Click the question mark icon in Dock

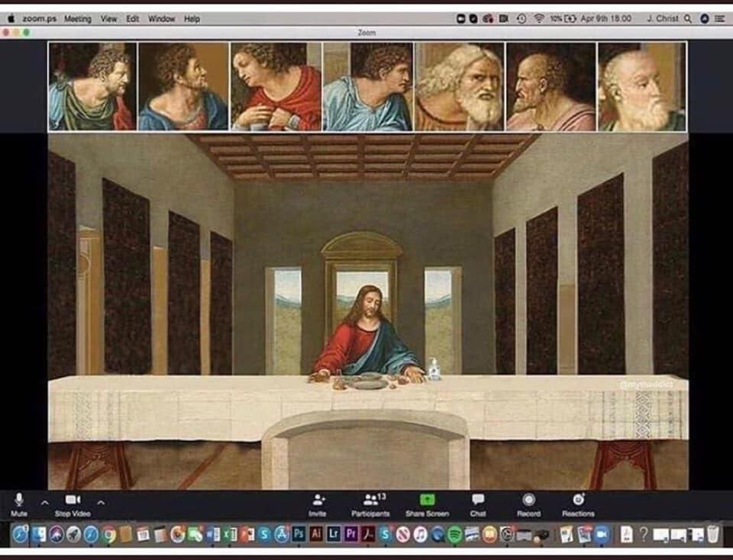click(644, 534)
